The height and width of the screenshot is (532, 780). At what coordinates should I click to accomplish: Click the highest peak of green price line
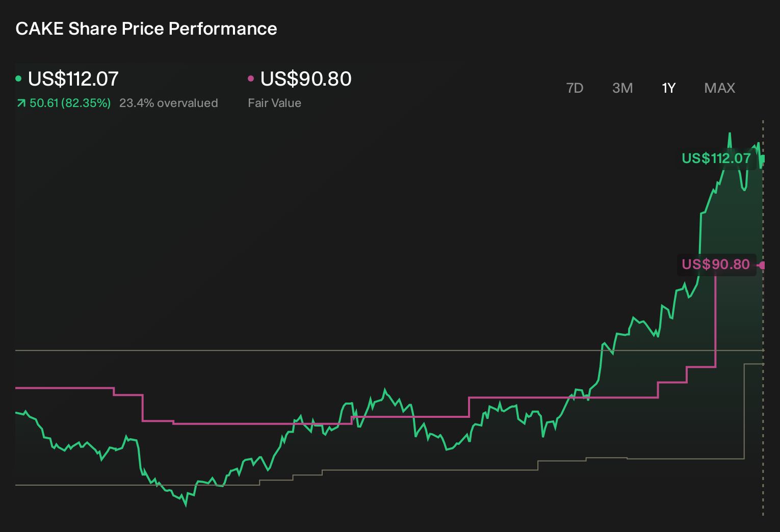tap(730, 134)
